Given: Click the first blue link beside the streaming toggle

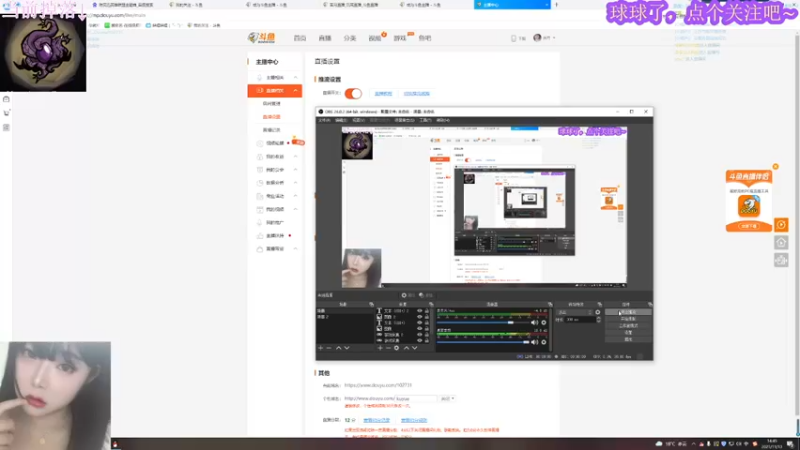Looking at the screenshot, I should click(x=383, y=93).
